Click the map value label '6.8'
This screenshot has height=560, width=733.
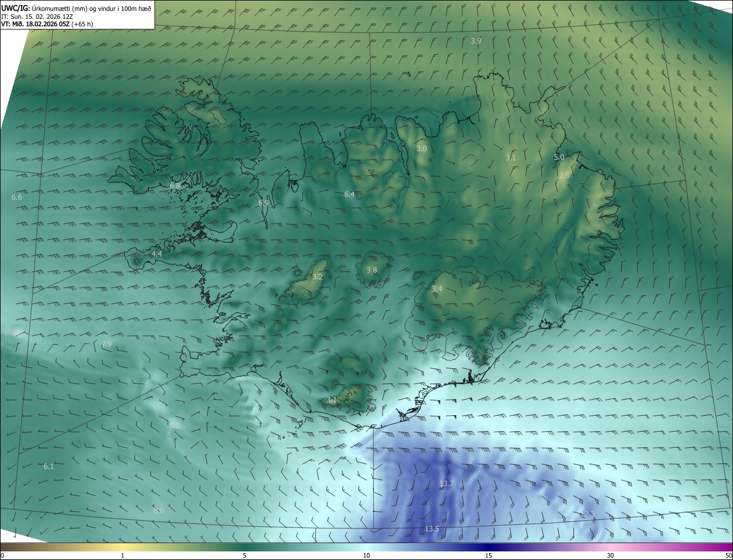(x=175, y=186)
